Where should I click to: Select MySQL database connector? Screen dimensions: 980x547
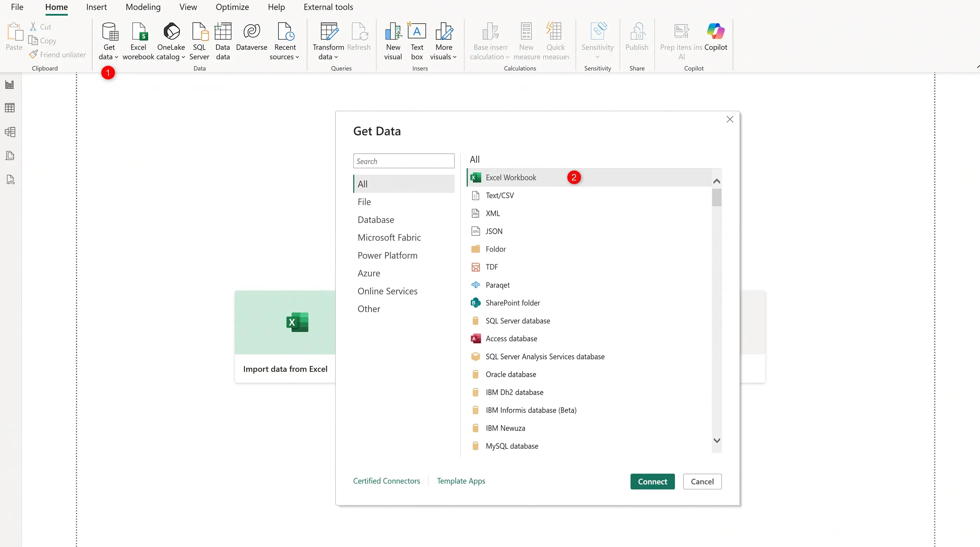coord(589,446)
